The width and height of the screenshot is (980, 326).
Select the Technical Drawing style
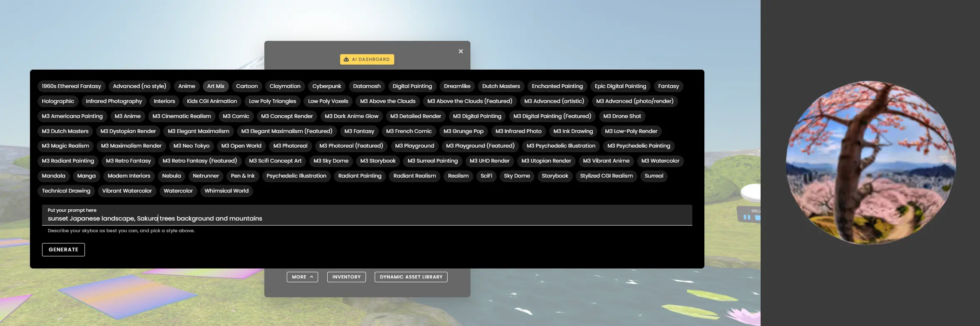[66, 191]
